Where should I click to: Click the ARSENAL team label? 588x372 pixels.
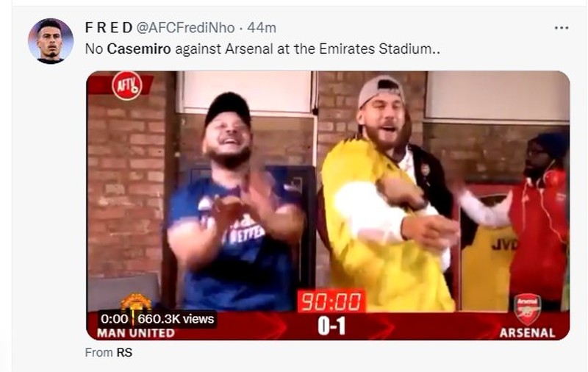tap(527, 333)
